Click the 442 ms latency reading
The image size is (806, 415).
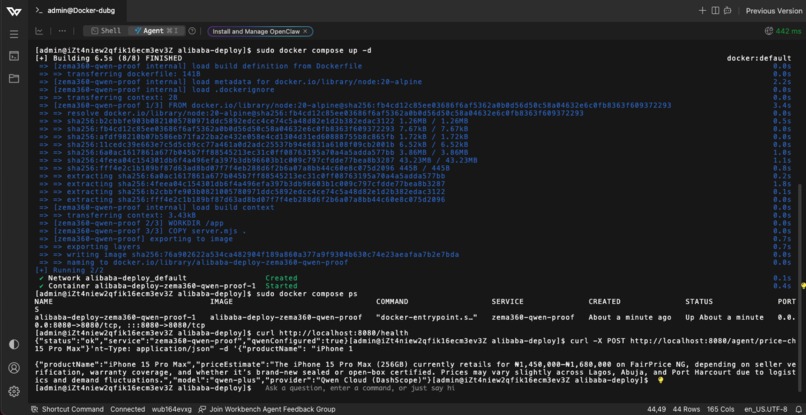pos(789,31)
